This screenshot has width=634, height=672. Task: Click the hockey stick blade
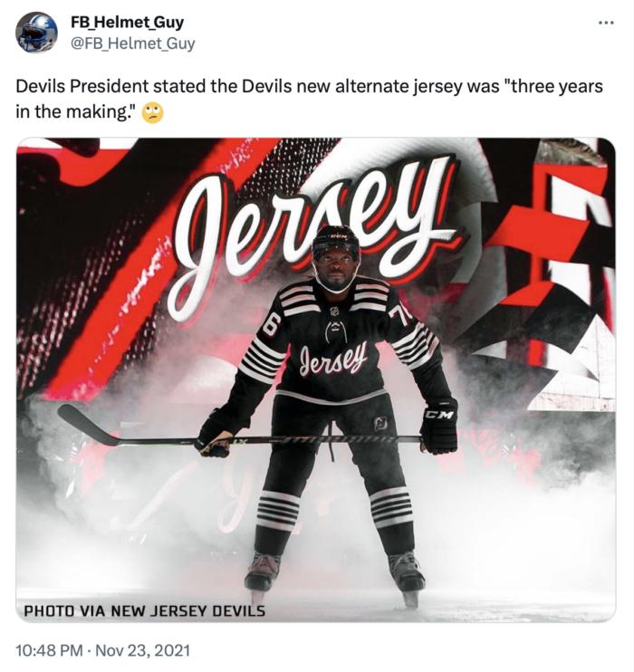click(x=88, y=425)
